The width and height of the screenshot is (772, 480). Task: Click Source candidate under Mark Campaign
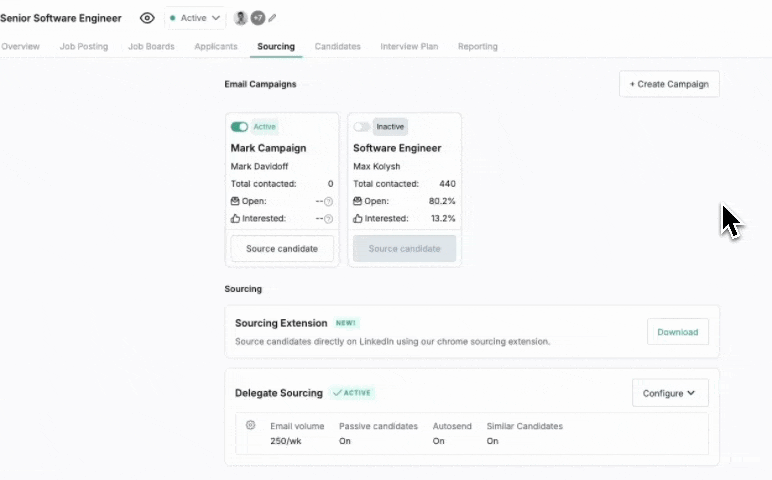point(282,249)
